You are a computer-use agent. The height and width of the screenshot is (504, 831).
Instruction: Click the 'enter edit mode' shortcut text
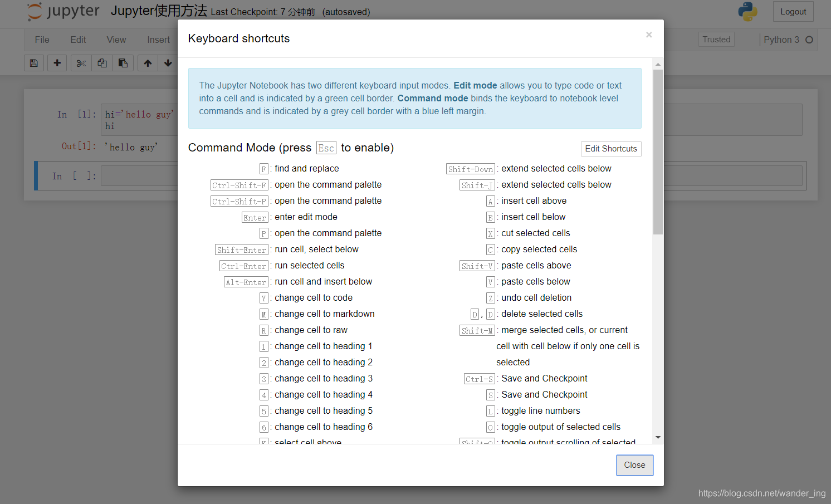click(306, 217)
